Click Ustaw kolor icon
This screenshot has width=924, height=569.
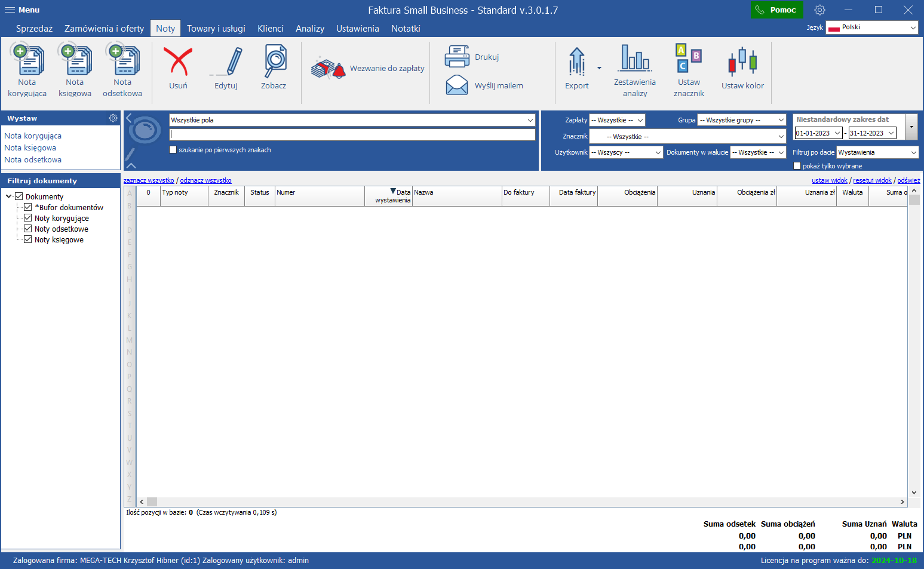742,62
